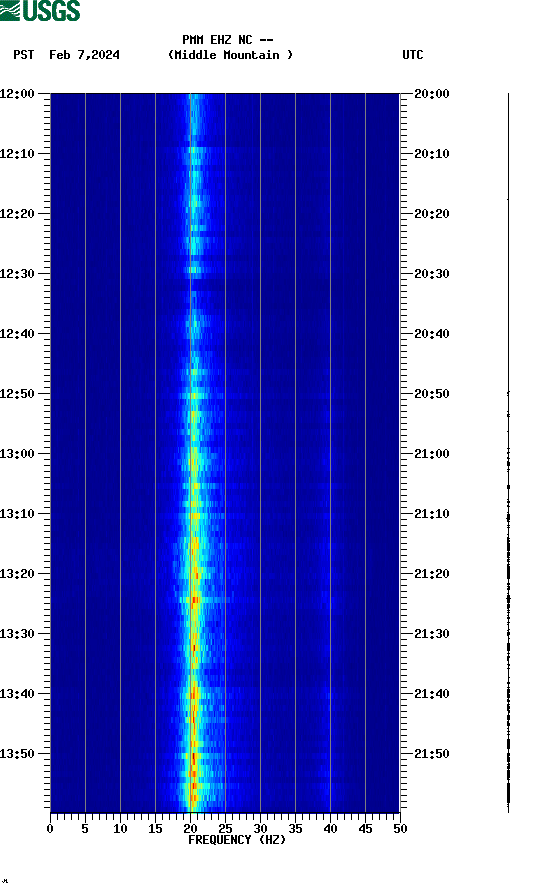Click the '21:20' UTC time label
This screenshot has height=892, width=552.
point(431,574)
